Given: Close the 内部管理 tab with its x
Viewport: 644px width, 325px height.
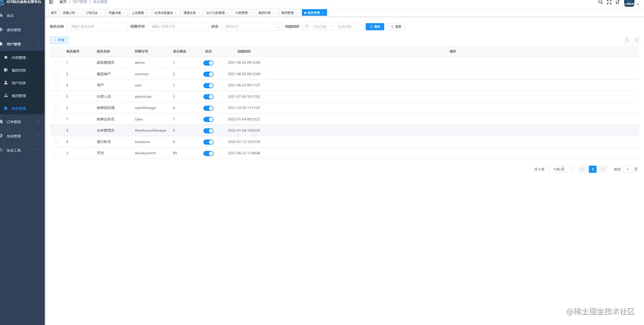Looking at the screenshot, I should pyautogui.click(x=250, y=13).
